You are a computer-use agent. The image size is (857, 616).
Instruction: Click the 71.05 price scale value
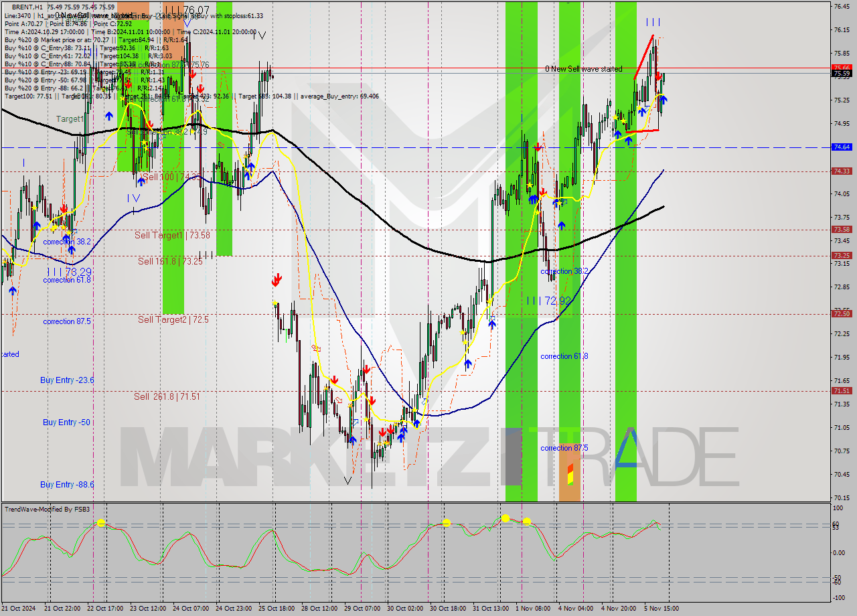tap(842, 427)
